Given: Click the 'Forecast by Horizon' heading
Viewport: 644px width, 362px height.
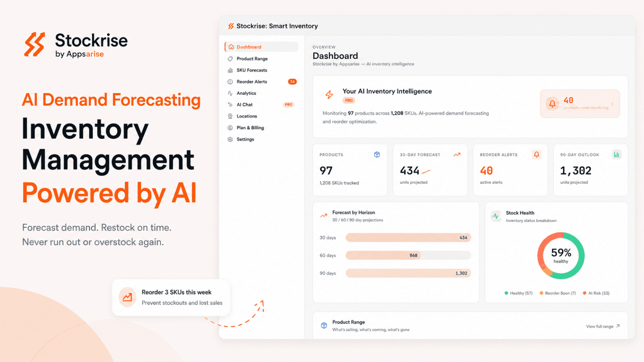Looking at the screenshot, I should tap(353, 212).
